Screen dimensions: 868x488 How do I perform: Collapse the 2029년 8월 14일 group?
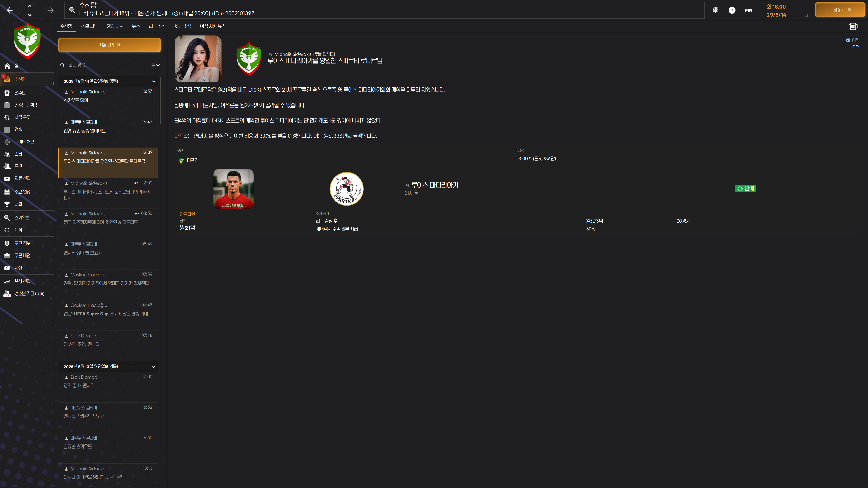[x=153, y=81]
